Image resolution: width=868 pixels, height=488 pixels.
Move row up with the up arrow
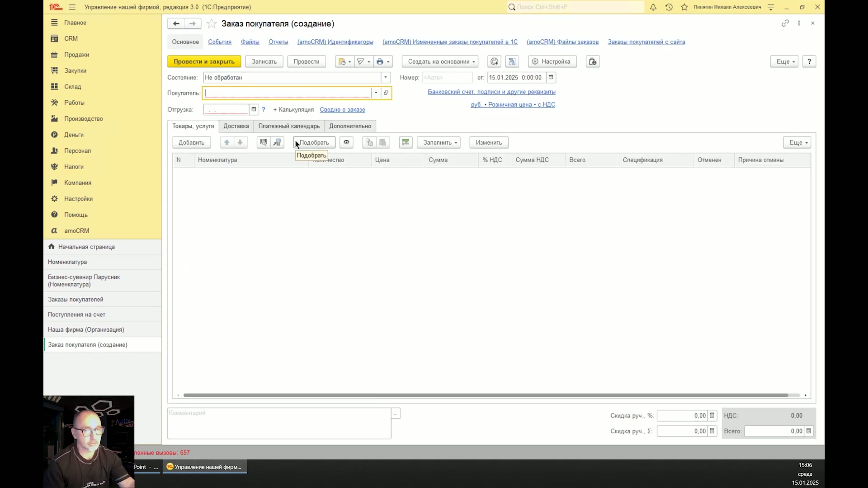point(226,142)
